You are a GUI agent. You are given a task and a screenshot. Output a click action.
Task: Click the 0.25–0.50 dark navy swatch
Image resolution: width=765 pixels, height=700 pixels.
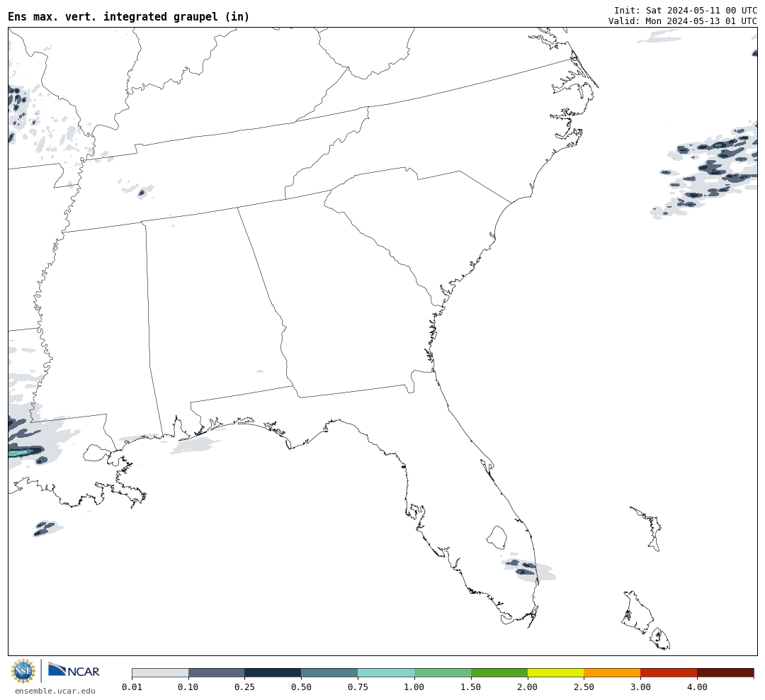(x=273, y=673)
